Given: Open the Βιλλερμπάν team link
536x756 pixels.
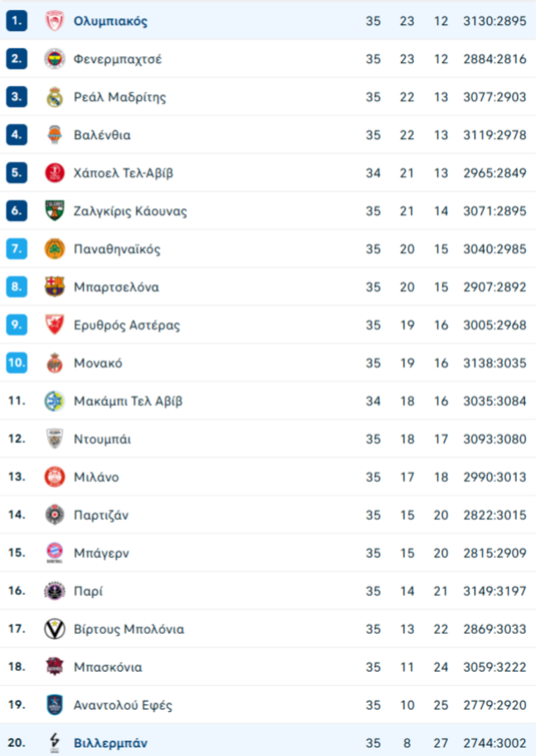Looking at the screenshot, I should [x=110, y=743].
